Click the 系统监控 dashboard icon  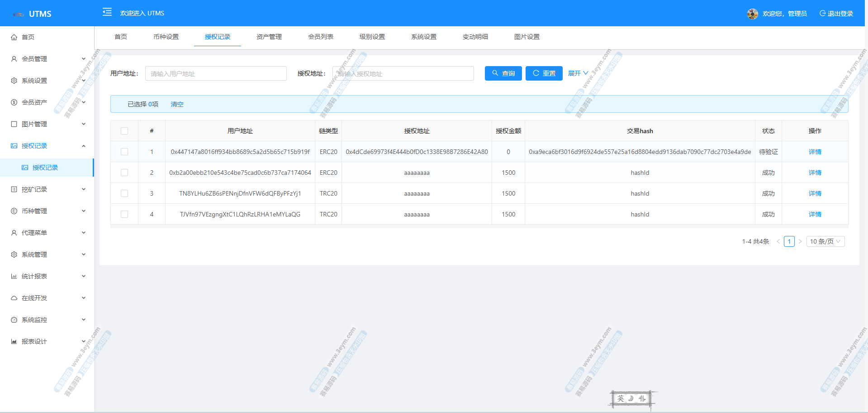click(14, 320)
